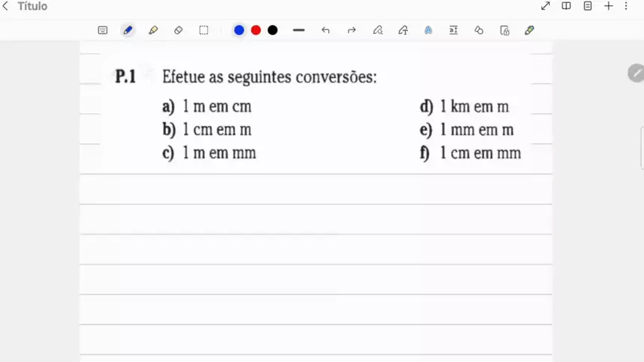Open the three-dot more options menu
The width and height of the screenshot is (644, 362).
[626, 6]
